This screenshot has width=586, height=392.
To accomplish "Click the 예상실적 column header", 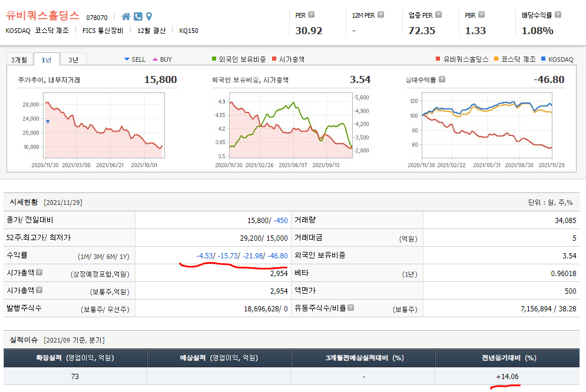I will [x=219, y=358].
